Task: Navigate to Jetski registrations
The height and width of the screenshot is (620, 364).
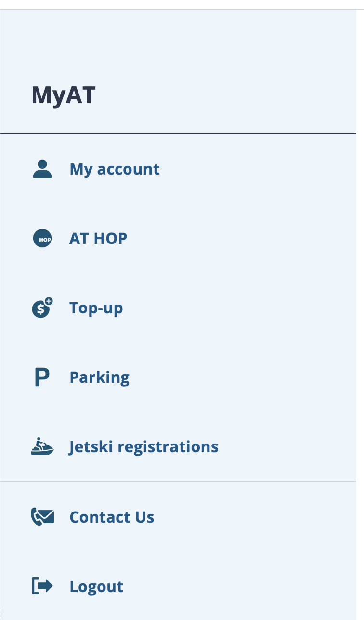Action: 144,447
